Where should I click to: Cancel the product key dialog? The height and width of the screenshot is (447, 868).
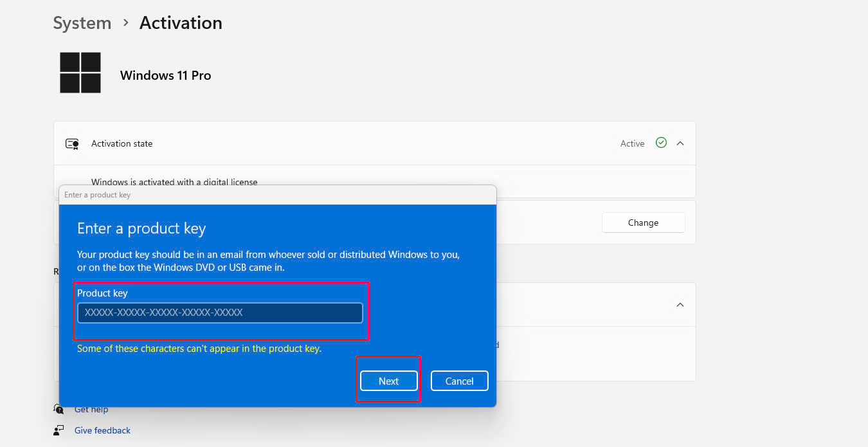[x=460, y=381]
